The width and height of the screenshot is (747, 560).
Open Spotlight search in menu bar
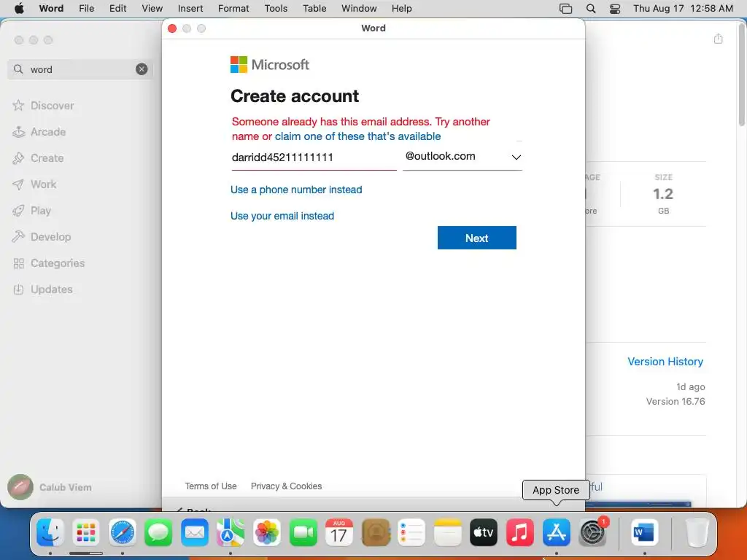pos(591,9)
